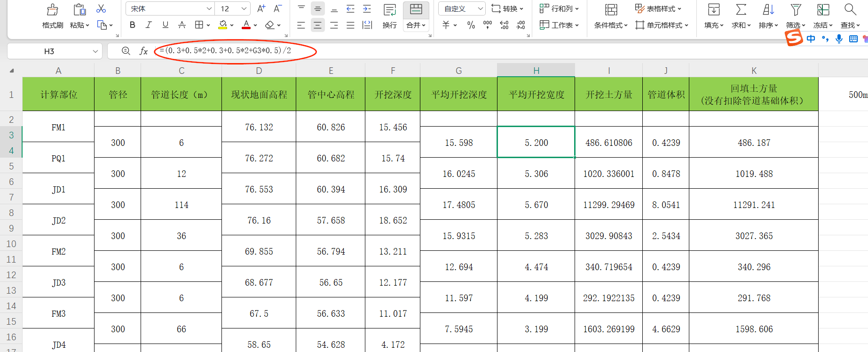Apply percent style format
The width and height of the screenshot is (868, 352).
coord(471,25)
